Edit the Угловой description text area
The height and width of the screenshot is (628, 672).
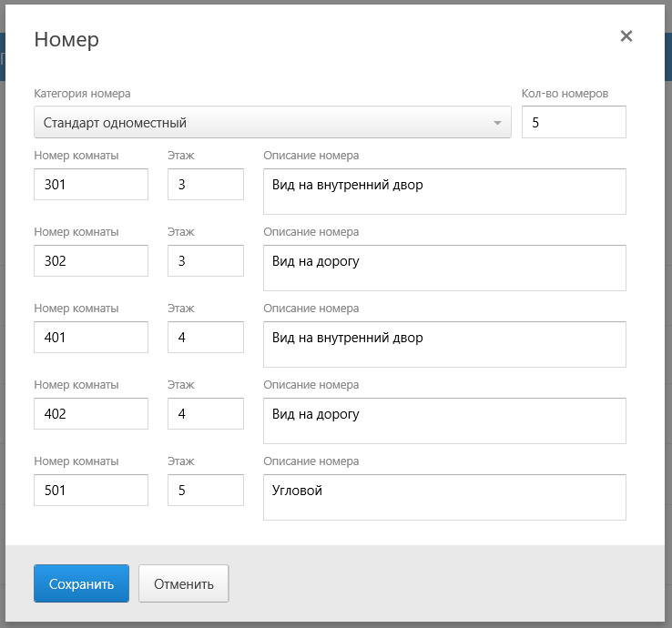pos(444,497)
